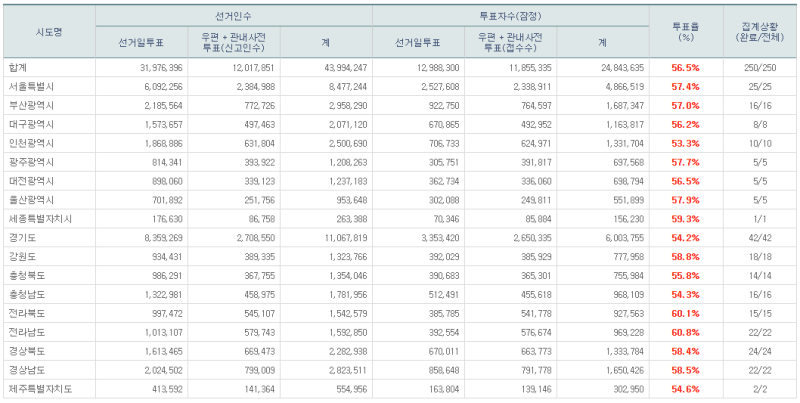Click the 25/25 status for 서울특별시
800x403 pixels.
pyautogui.click(x=760, y=87)
